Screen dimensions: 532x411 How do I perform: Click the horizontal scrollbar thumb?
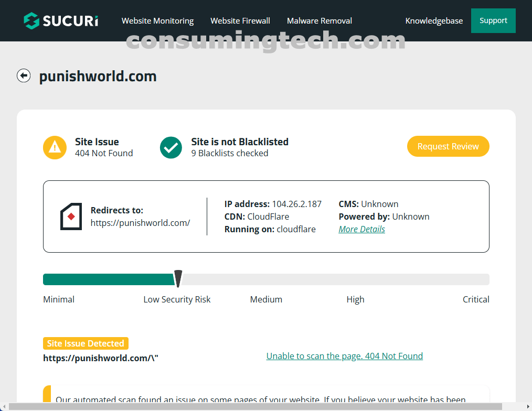pyautogui.click(x=255, y=407)
